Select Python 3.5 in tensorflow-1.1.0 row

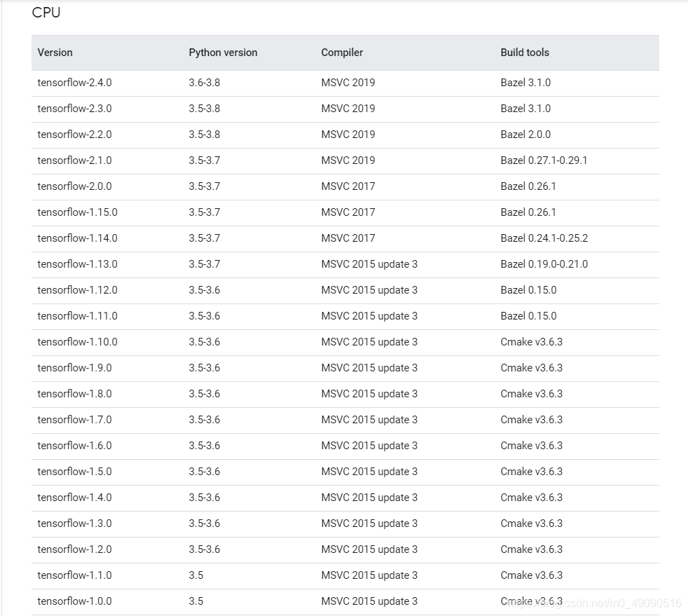pyautogui.click(x=196, y=575)
